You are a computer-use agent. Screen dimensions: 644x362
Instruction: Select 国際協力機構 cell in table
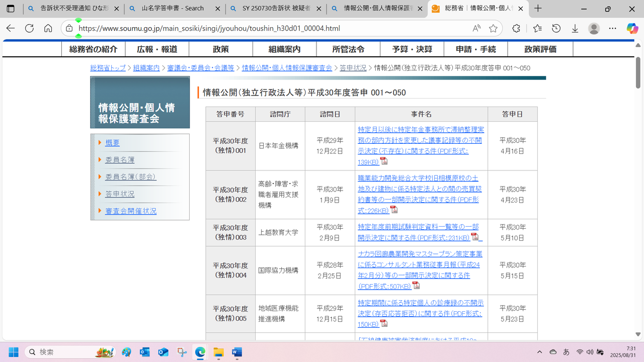click(280, 270)
